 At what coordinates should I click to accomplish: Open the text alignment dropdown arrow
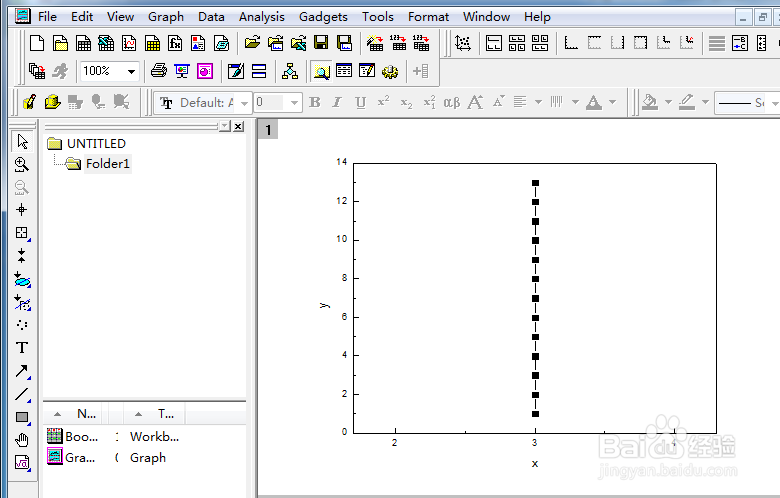coord(538,102)
